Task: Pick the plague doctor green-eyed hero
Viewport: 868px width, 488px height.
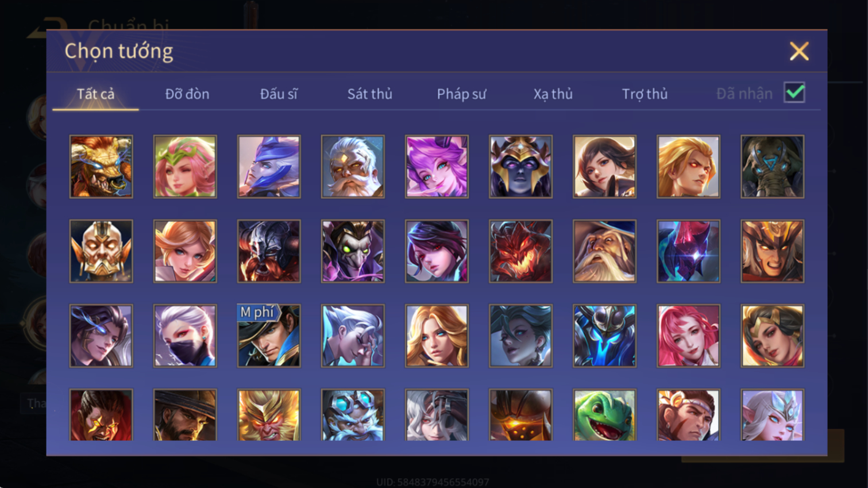Action: pyautogui.click(x=353, y=251)
